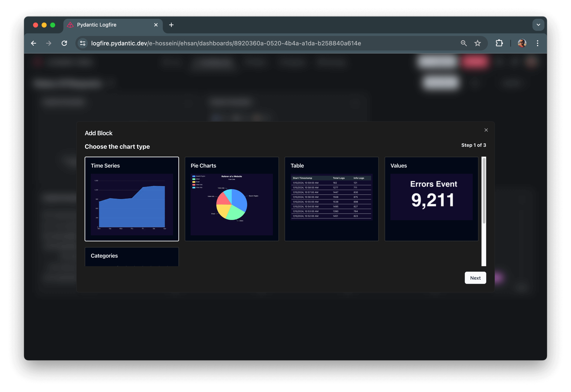Pick the Table chart type
571x392 pixels.
click(331, 199)
